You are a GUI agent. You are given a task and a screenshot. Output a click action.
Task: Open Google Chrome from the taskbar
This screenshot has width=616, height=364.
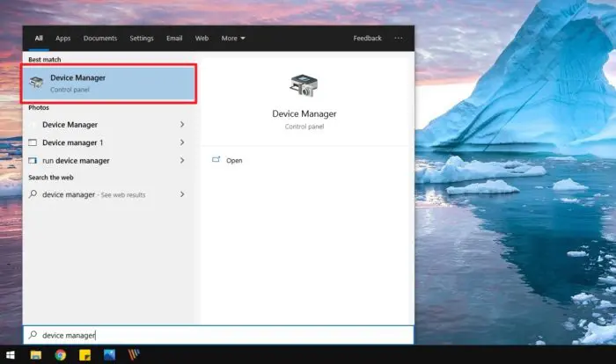pyautogui.click(x=60, y=355)
